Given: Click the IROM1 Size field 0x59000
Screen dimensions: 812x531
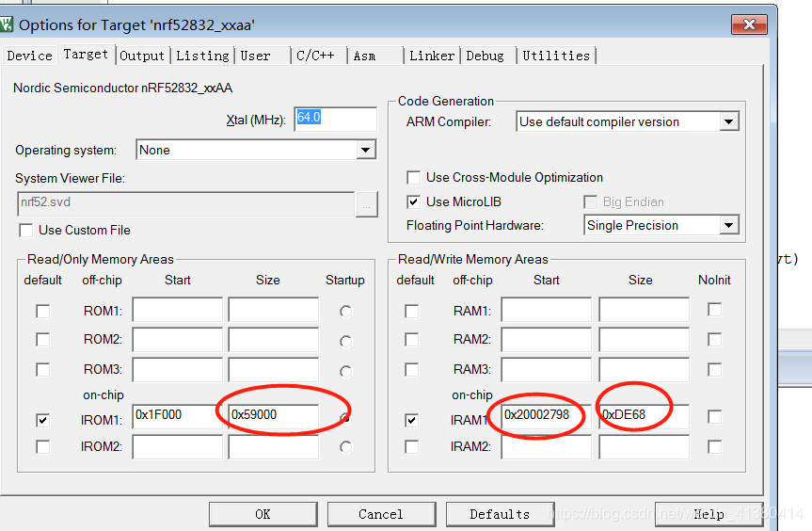Looking at the screenshot, I should pos(274,416).
